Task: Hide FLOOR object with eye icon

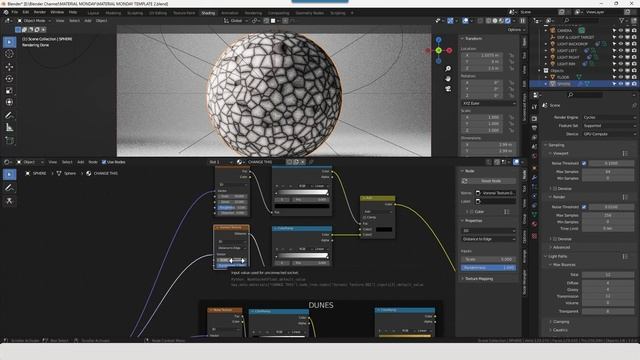Action: point(620,77)
